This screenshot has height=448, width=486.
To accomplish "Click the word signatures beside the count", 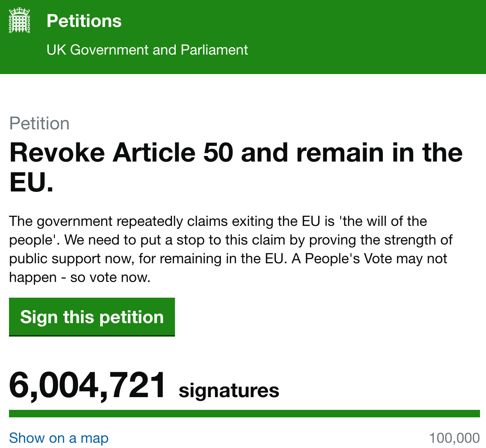I will point(229,390).
